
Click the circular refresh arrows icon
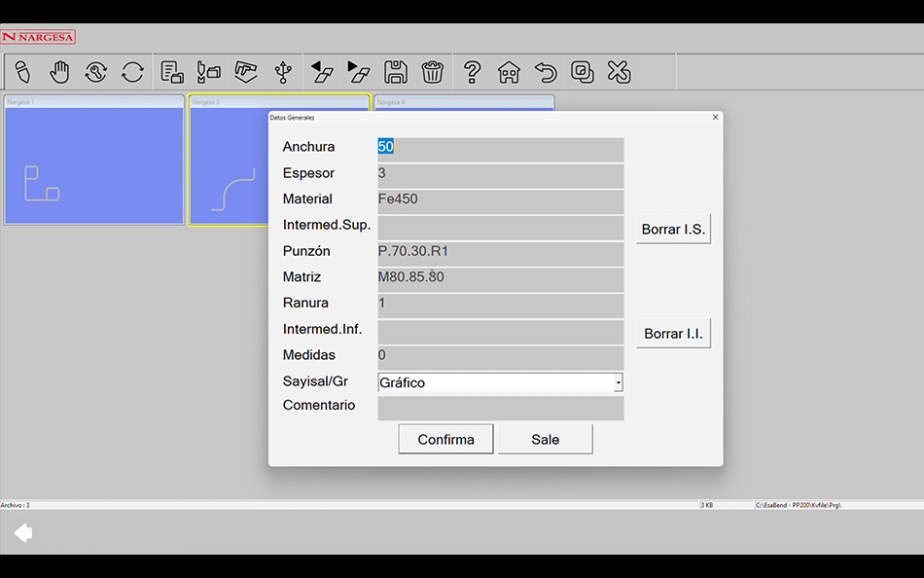click(x=132, y=72)
